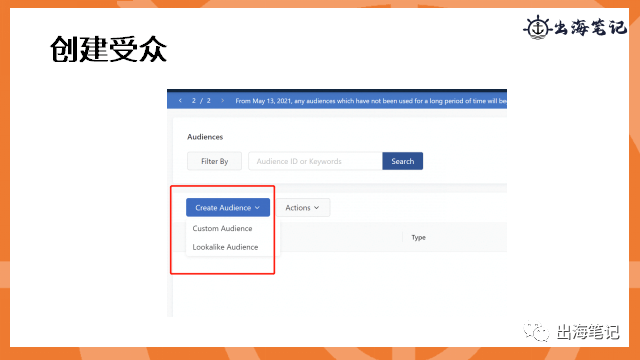The height and width of the screenshot is (360, 640).
Task: Open the Create Audience dropdown
Action: (x=228, y=208)
